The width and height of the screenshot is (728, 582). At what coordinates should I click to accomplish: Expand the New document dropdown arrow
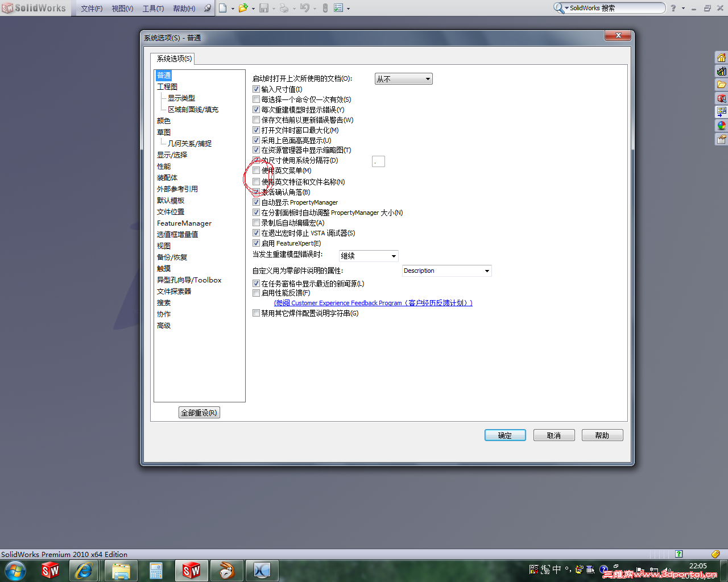tap(233, 9)
